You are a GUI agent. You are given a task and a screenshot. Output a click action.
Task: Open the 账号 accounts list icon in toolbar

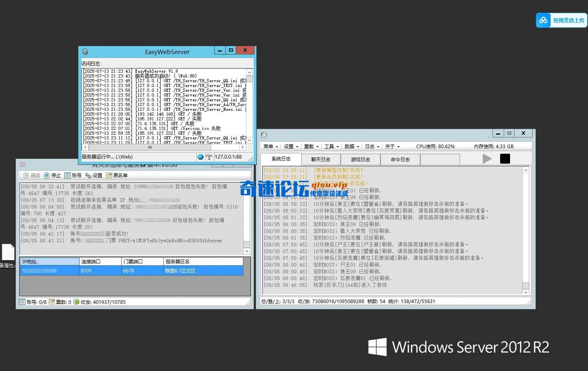pos(68,175)
